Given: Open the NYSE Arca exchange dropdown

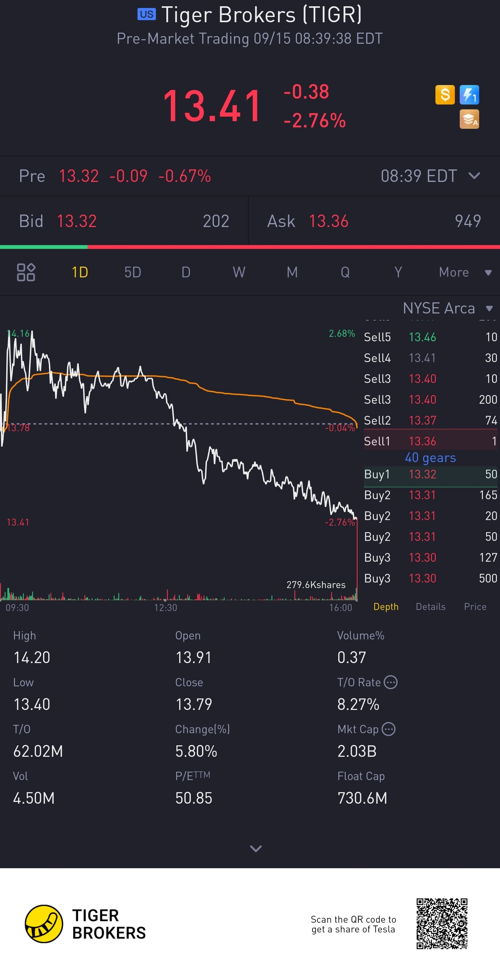Looking at the screenshot, I should point(448,308).
